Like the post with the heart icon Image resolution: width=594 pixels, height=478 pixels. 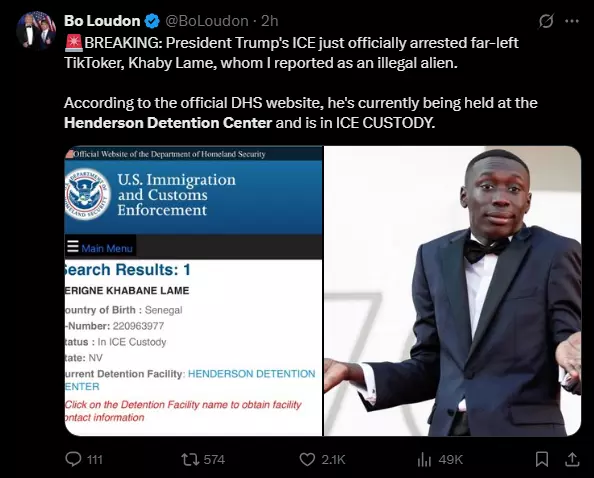click(x=307, y=459)
